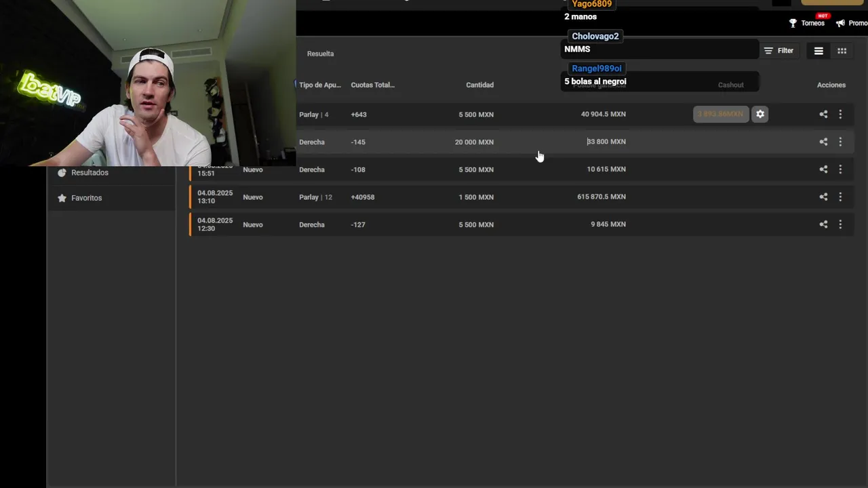Open Promo from the top bar
Image resolution: width=868 pixels, height=488 pixels.
pos(852,23)
